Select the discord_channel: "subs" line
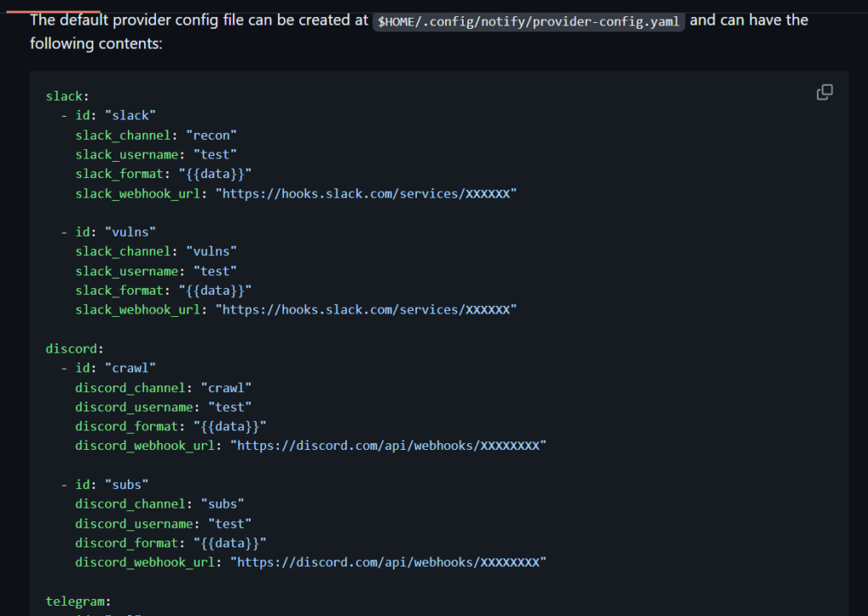Image resolution: width=868 pixels, height=616 pixels. point(159,504)
